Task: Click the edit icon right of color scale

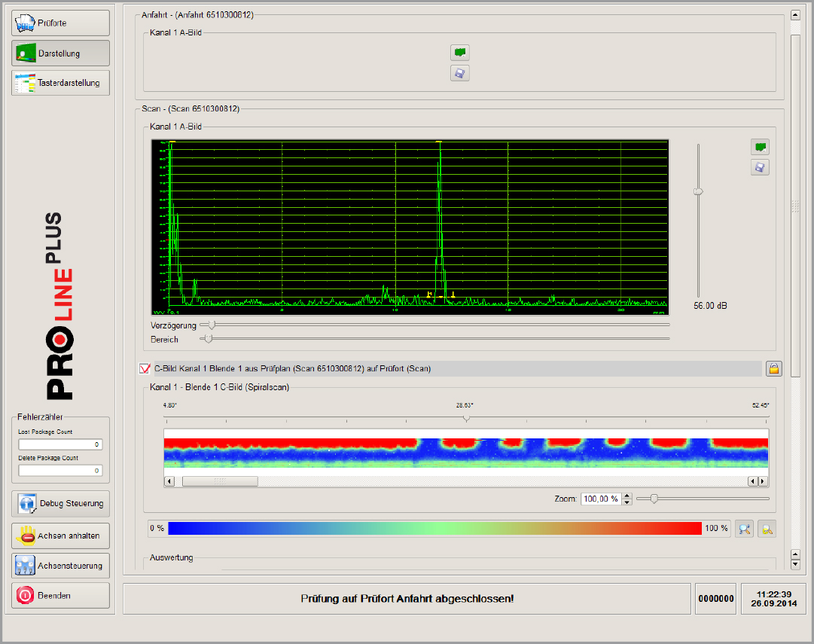Action: [767, 529]
